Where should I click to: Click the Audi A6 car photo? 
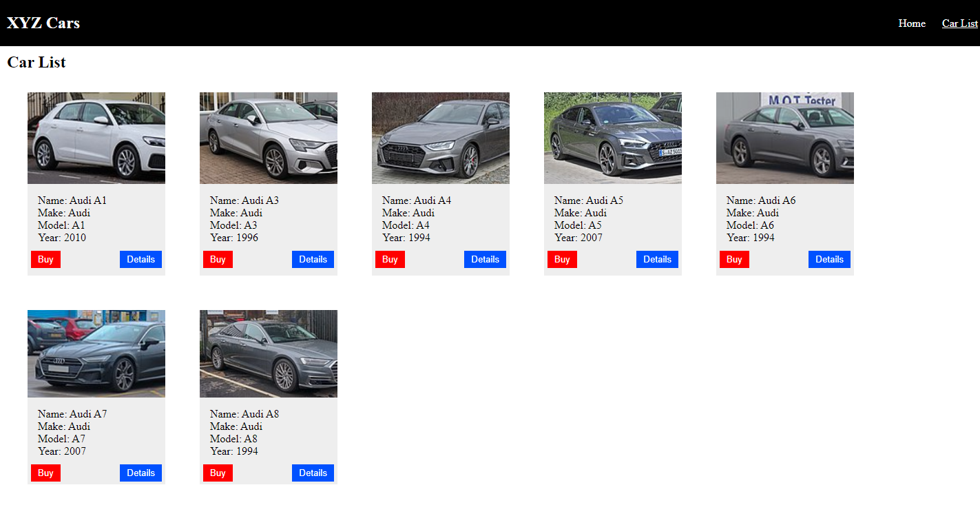tap(785, 138)
